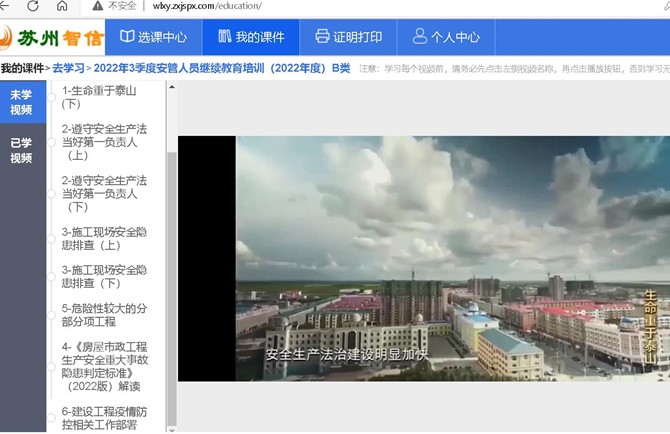670x434 pixels.
Task: Click the browser home icon
Action: (62, 6)
